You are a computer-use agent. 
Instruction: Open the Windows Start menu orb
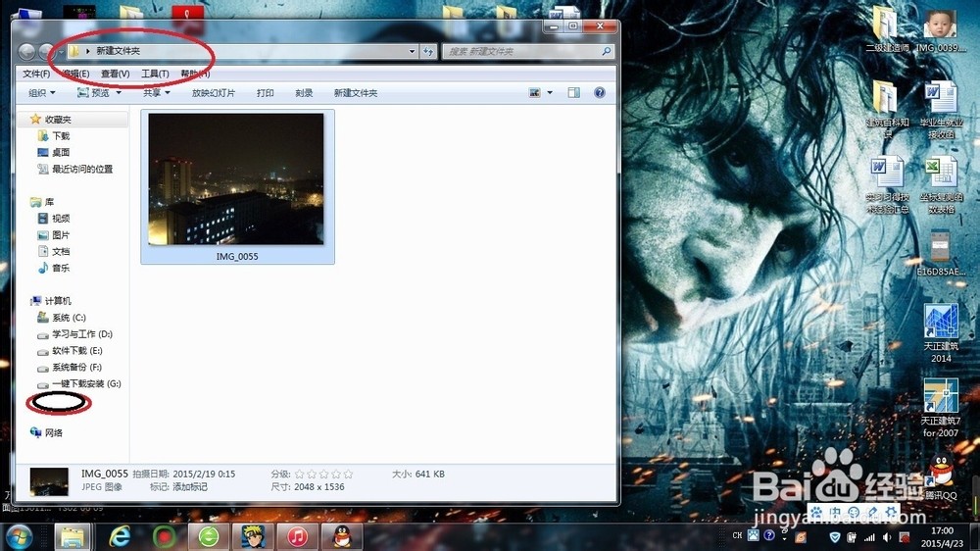click(x=19, y=537)
